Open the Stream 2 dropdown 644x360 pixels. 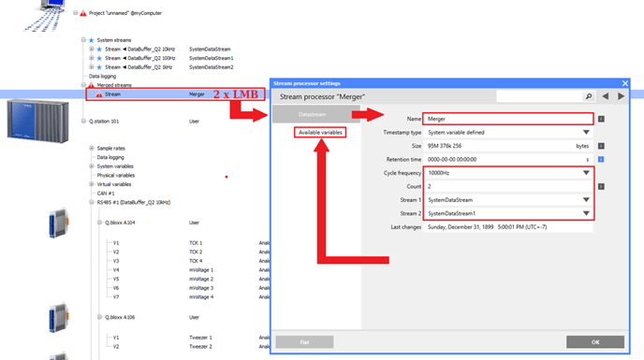tap(586, 213)
